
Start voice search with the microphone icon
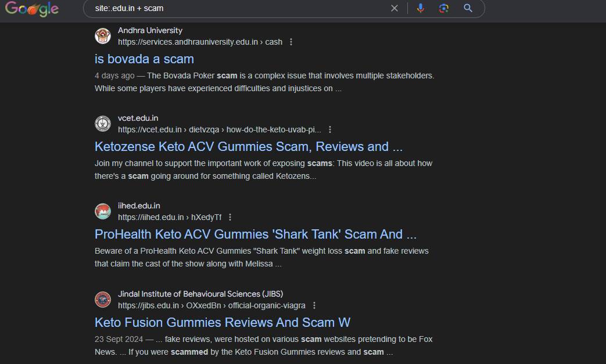[x=421, y=8]
